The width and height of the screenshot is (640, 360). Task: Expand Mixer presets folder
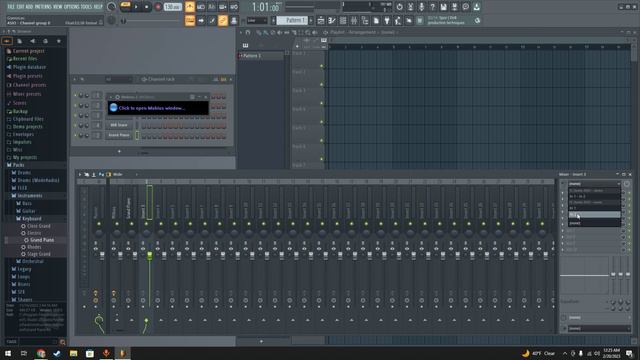(27, 94)
